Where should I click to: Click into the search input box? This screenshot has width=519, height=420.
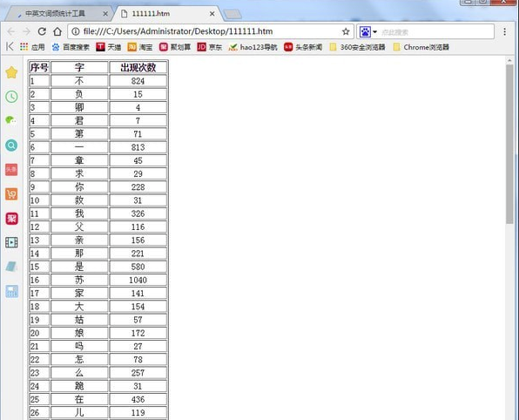[x=436, y=31]
